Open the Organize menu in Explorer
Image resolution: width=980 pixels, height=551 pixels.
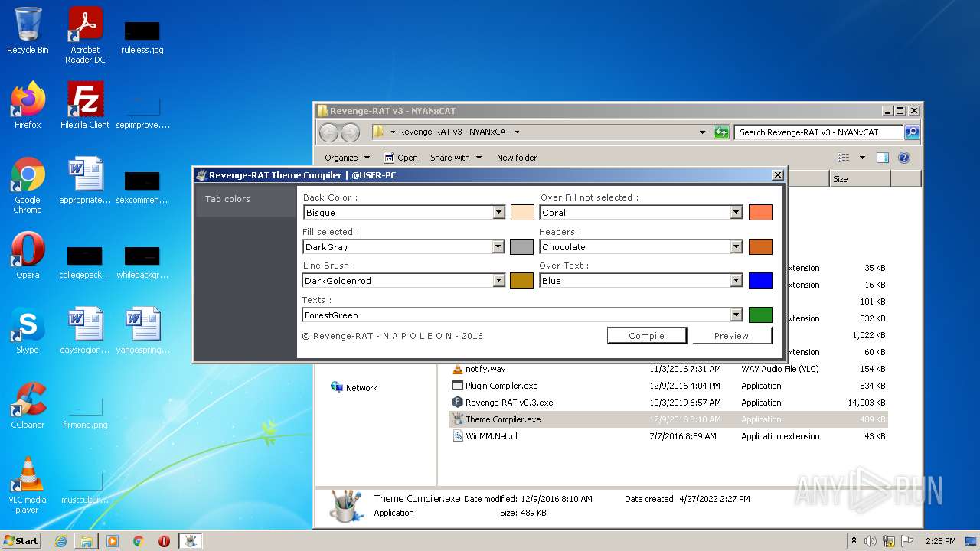pos(347,158)
